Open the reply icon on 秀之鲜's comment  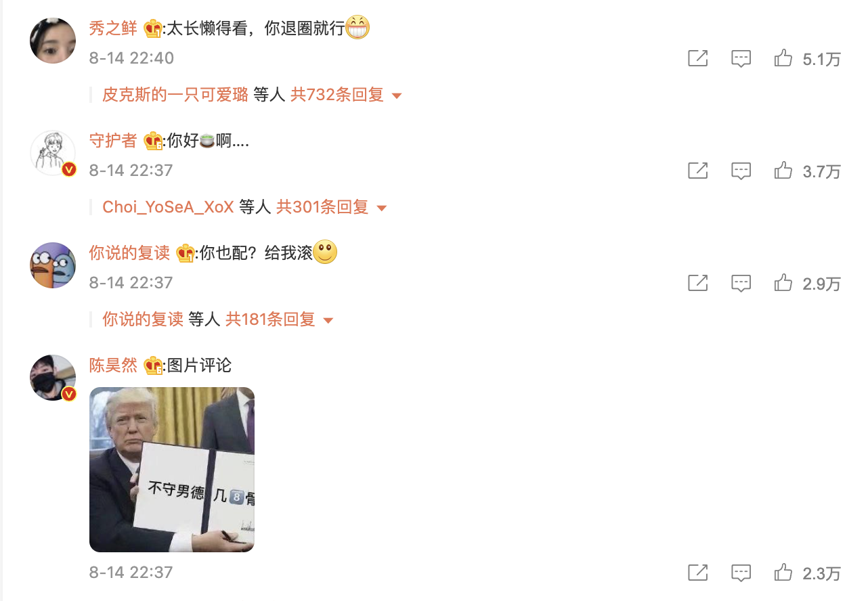click(741, 59)
